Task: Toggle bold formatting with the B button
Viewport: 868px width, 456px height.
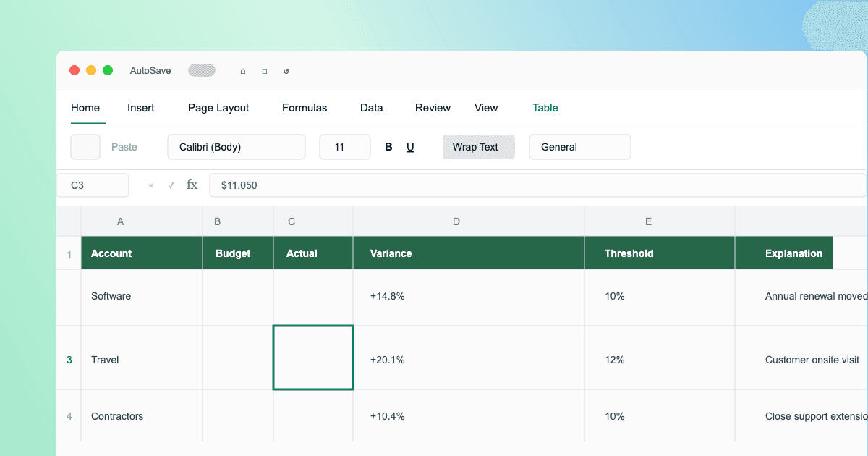Action: [388, 147]
